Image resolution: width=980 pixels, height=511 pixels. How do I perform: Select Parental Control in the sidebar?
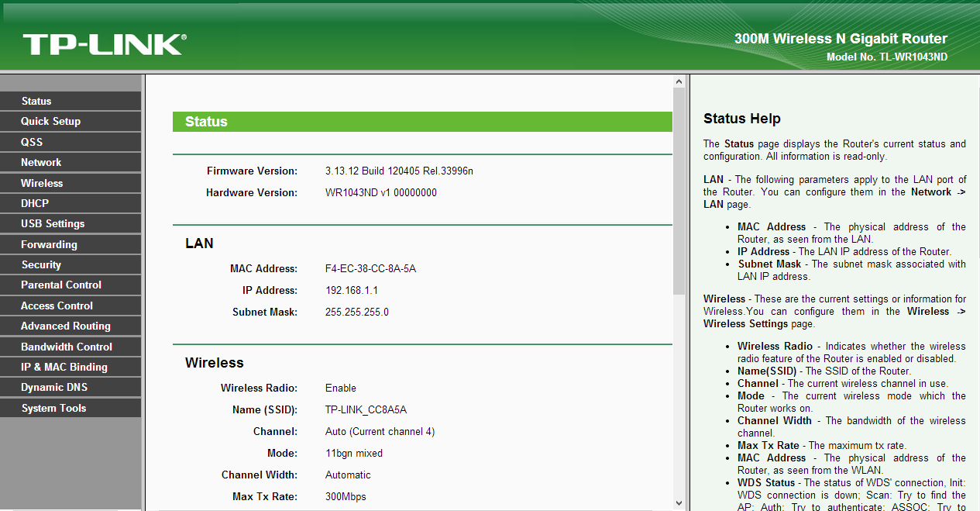pos(70,285)
